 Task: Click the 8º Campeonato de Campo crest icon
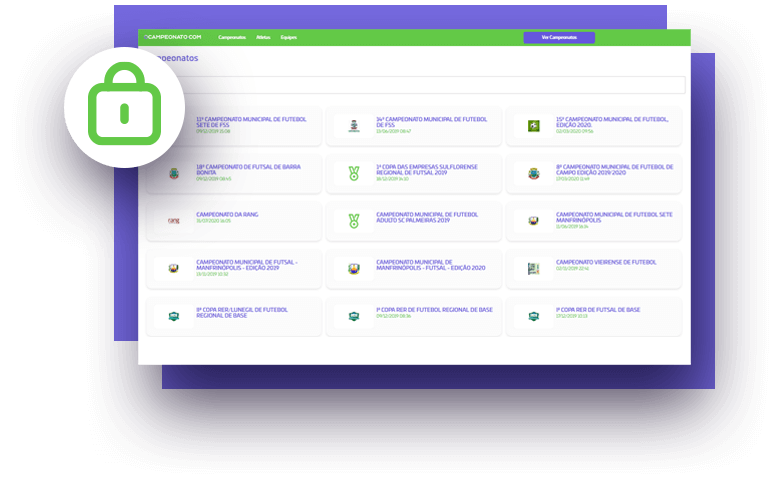(533, 173)
